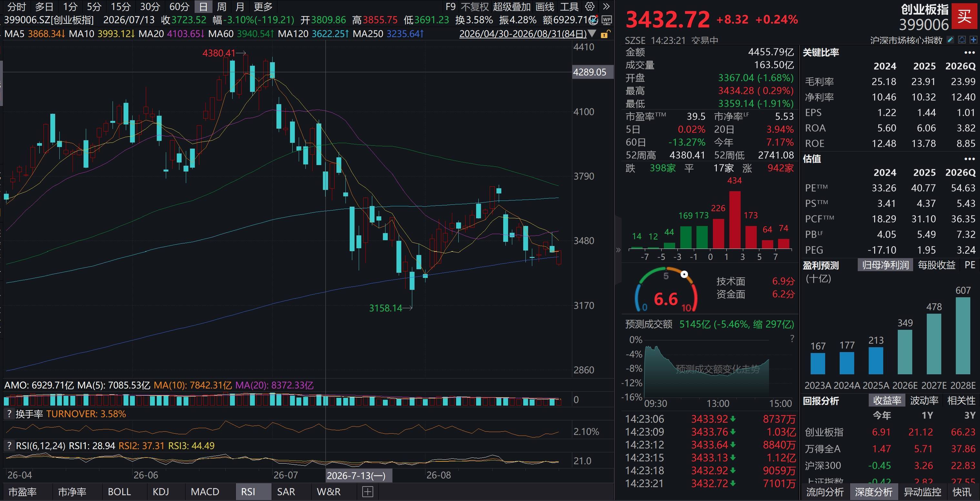
Task: Add index to watchlist plus icon
Action: (974, 40)
